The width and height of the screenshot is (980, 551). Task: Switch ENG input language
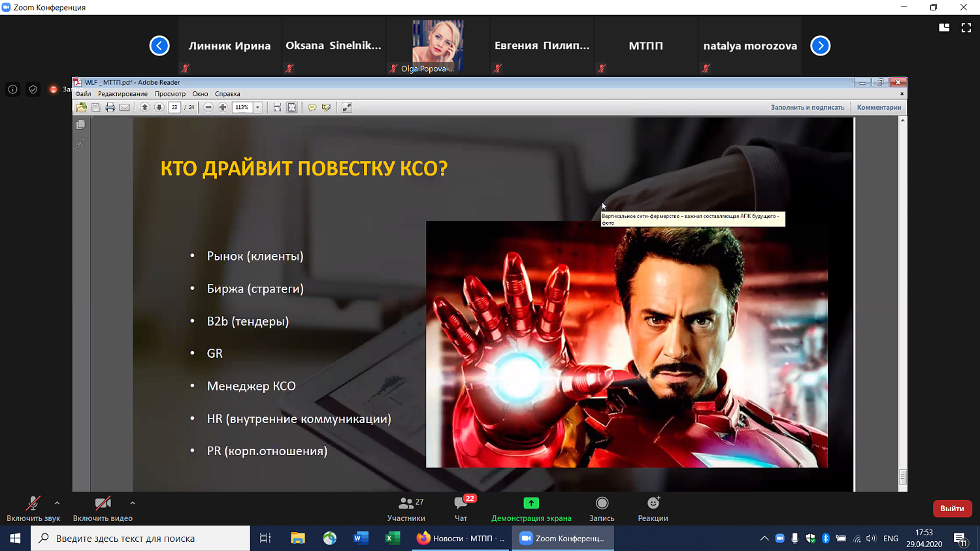coord(890,539)
